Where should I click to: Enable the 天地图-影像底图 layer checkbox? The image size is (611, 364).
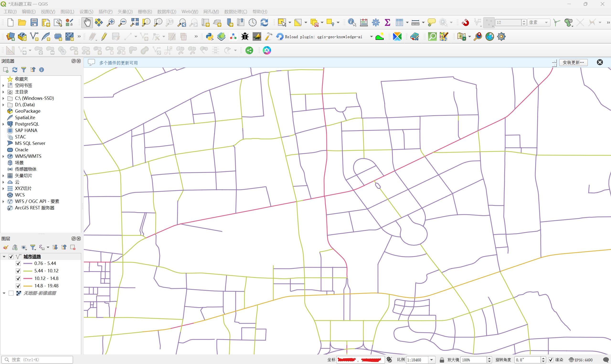tap(11, 293)
